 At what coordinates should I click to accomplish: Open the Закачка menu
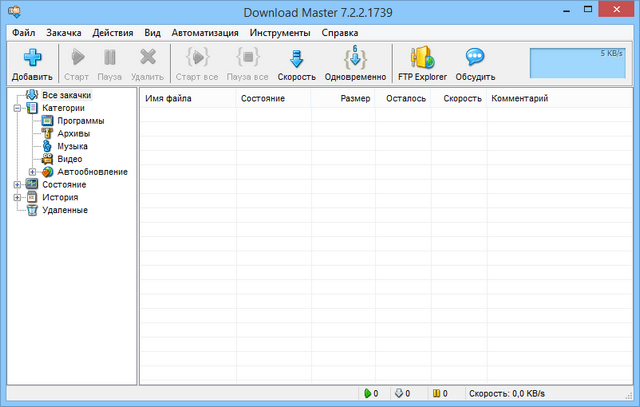coord(63,32)
